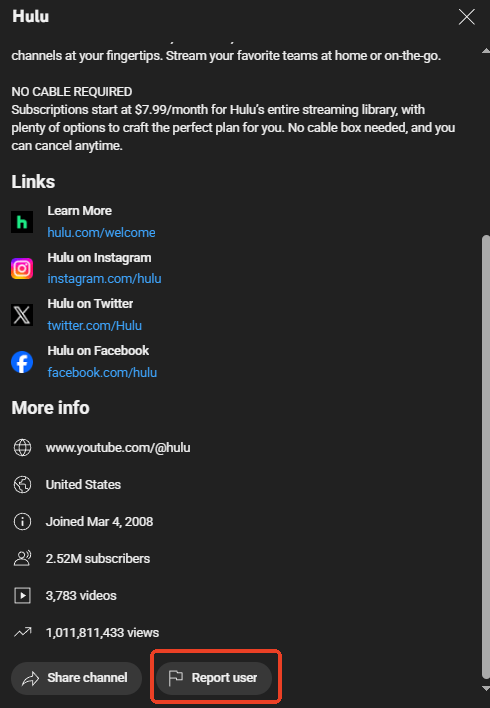Image resolution: width=490 pixels, height=708 pixels.
Task: Click the United States text
Action: (83, 484)
